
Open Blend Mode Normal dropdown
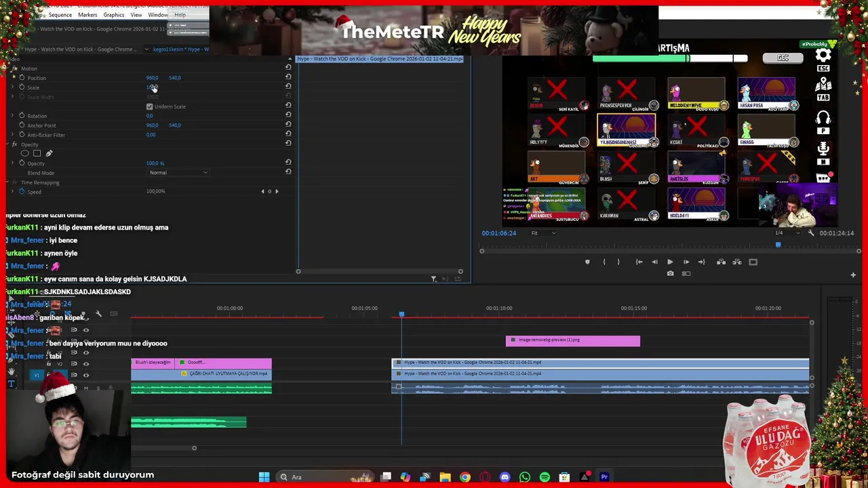[x=178, y=173]
